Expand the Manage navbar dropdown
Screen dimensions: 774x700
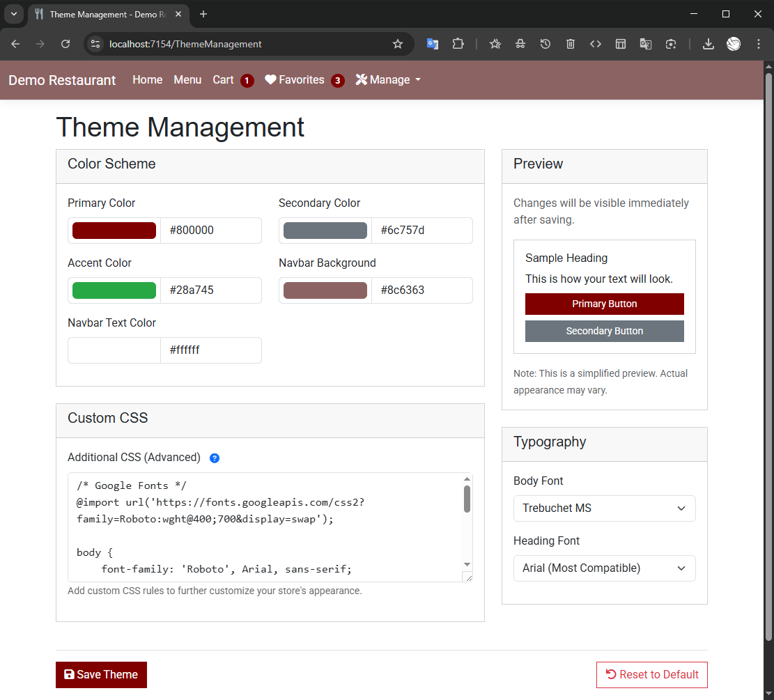388,80
